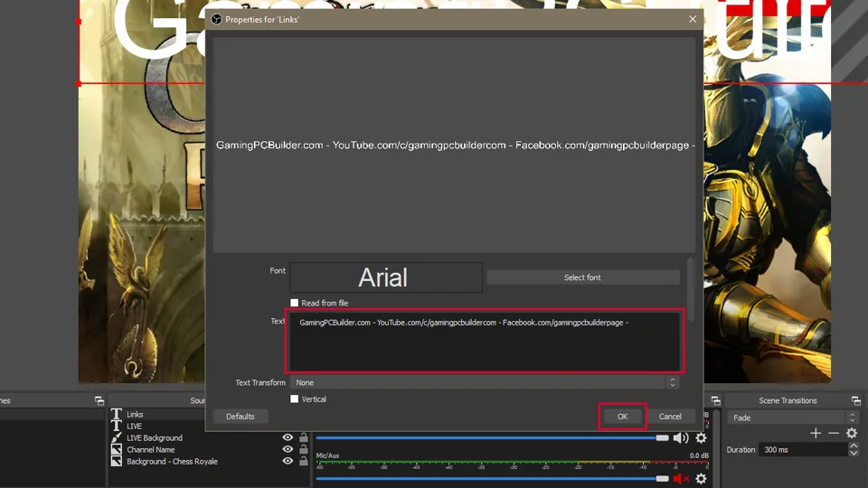Click the Mic/Aux level meter

pos(512,463)
